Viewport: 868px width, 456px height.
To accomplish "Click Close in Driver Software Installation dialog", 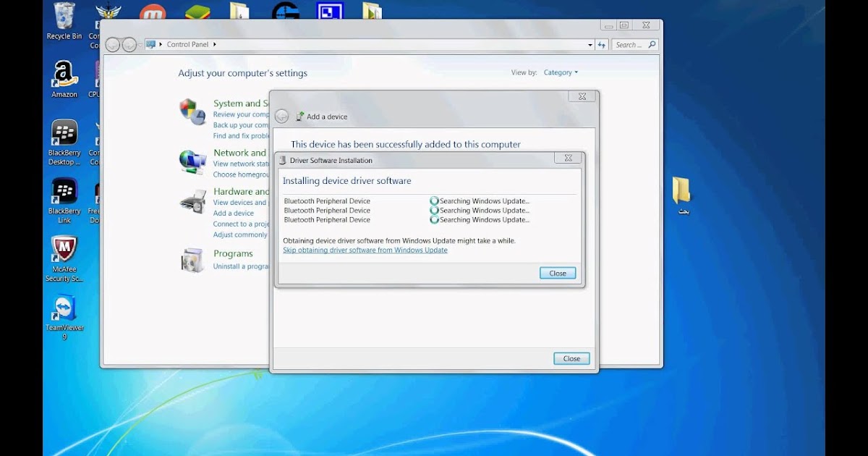I will [x=558, y=274].
